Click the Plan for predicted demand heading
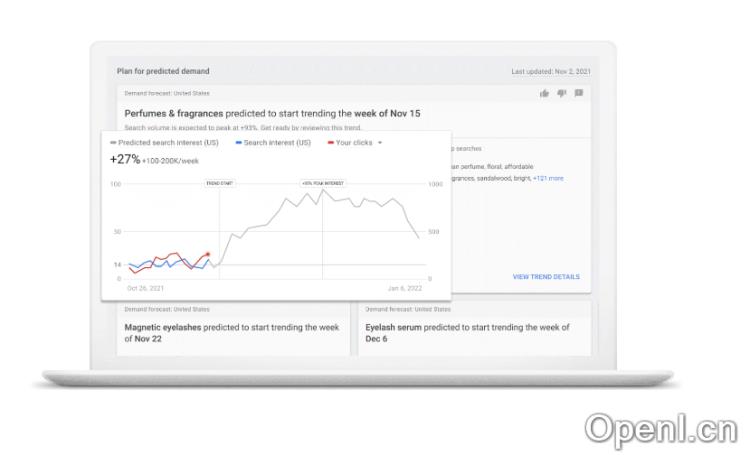 point(163,71)
